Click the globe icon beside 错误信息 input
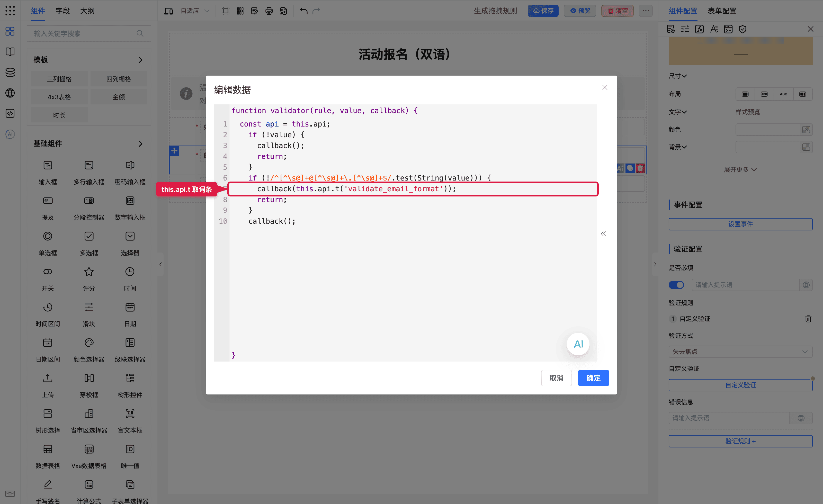This screenshot has width=823, height=504. [801, 418]
